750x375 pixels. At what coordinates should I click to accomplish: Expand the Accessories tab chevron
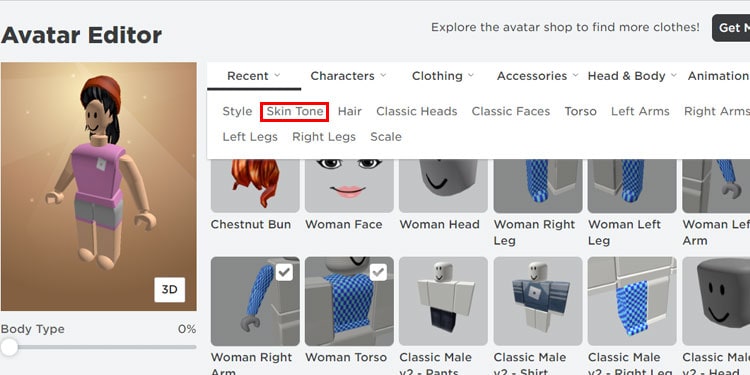575,76
